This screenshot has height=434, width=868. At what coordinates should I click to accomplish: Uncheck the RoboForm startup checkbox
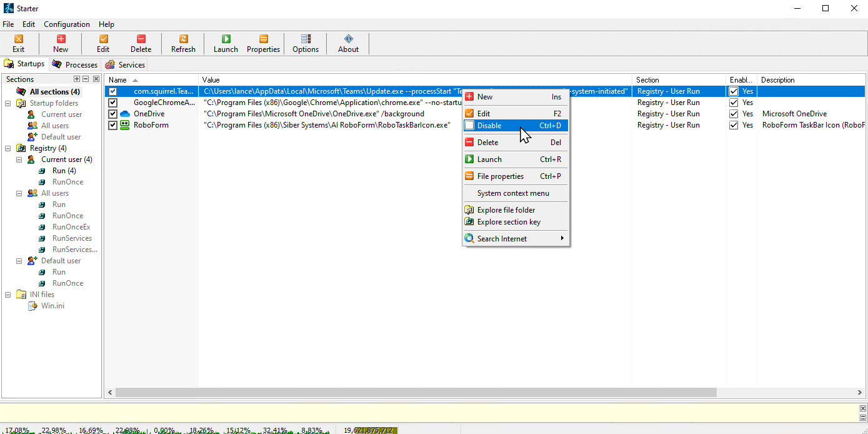(x=113, y=125)
